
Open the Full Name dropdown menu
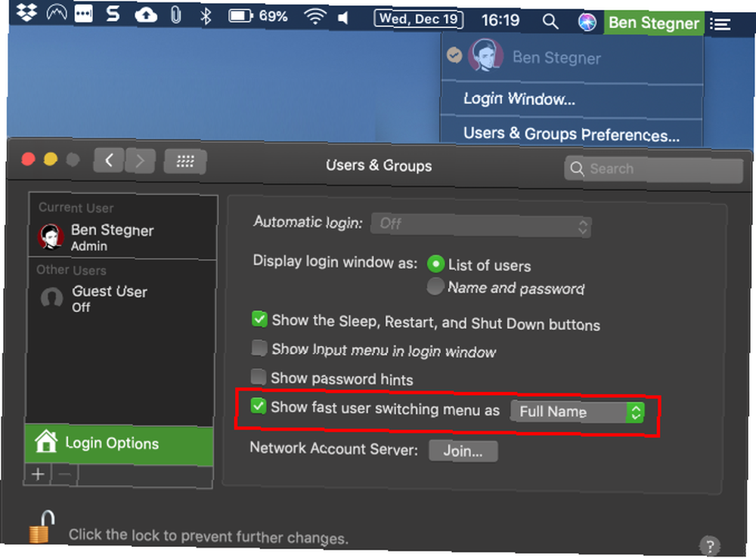click(578, 412)
